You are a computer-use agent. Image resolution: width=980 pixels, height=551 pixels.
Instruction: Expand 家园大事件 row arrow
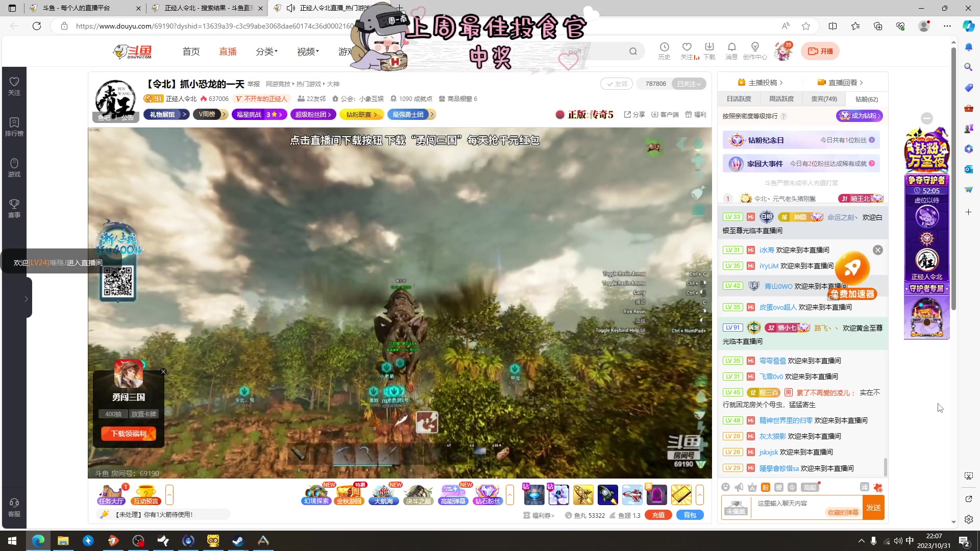tap(872, 164)
